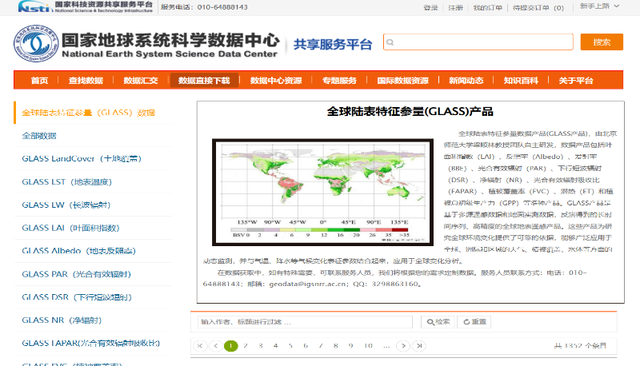Image resolution: width=640 pixels, height=366 pixels.
Task: Open GLASS Albedo in the sidebar
Action: (x=79, y=251)
